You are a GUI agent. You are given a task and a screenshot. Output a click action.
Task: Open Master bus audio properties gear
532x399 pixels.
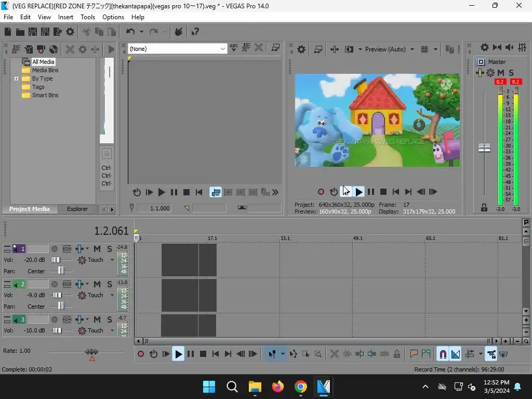485,47
